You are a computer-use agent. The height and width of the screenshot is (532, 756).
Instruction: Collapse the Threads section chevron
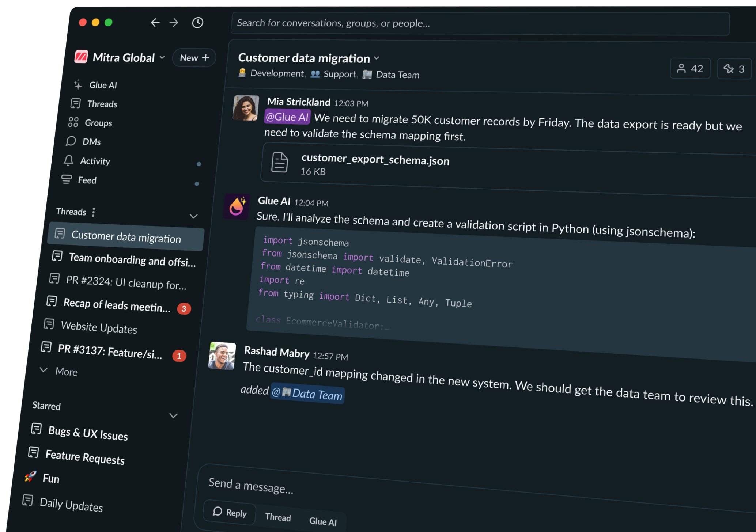(x=193, y=216)
